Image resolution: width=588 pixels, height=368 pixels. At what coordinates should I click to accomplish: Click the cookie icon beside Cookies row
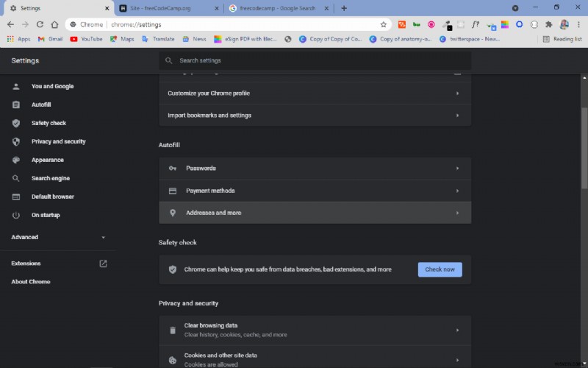(173, 360)
